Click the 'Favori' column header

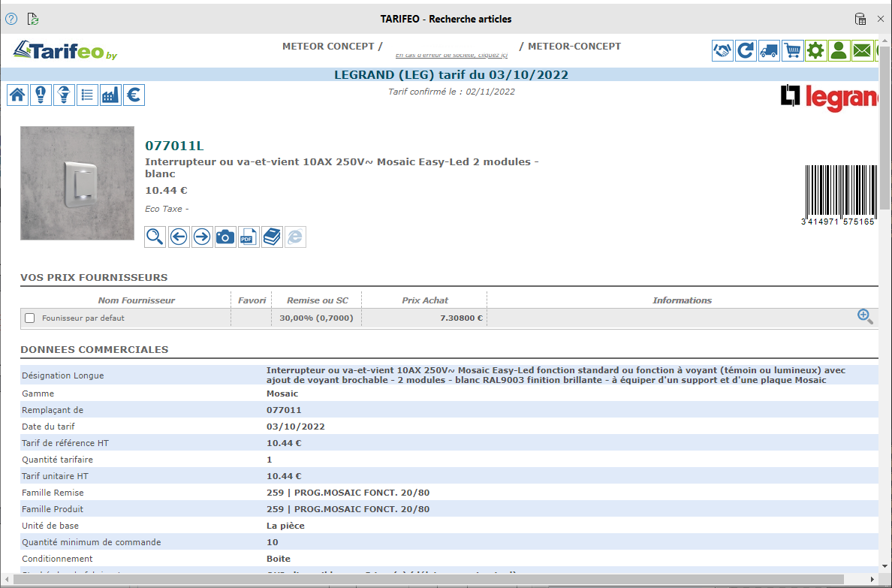[x=252, y=300]
